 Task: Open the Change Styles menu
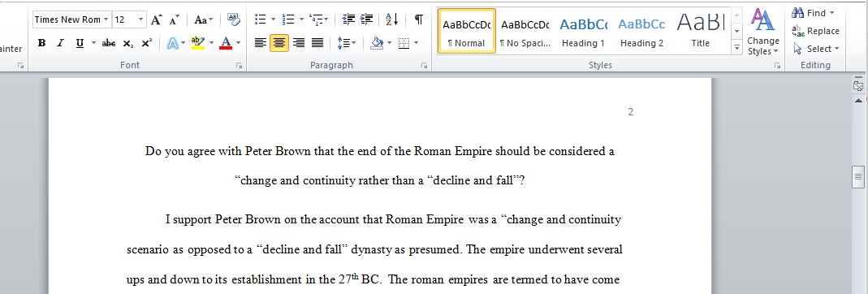point(762,31)
